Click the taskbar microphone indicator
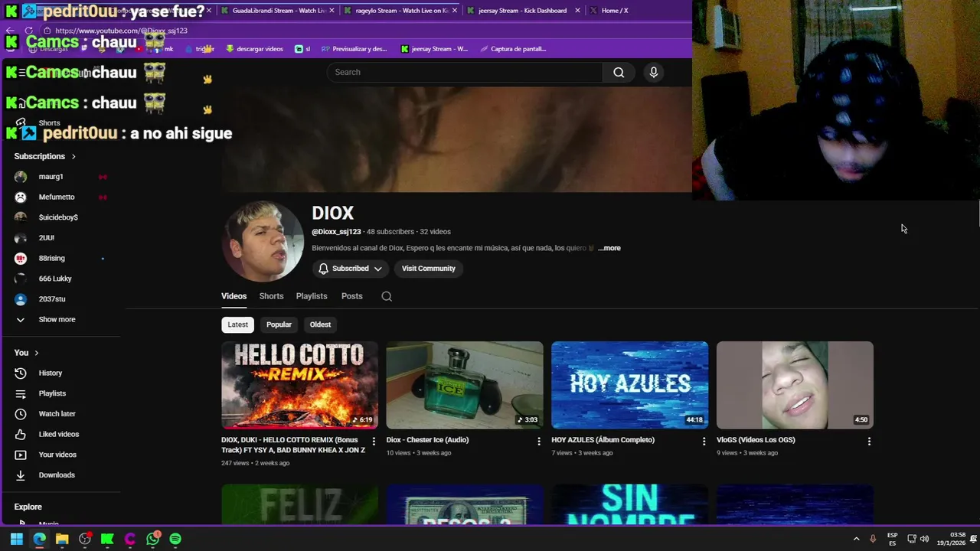 [873, 539]
